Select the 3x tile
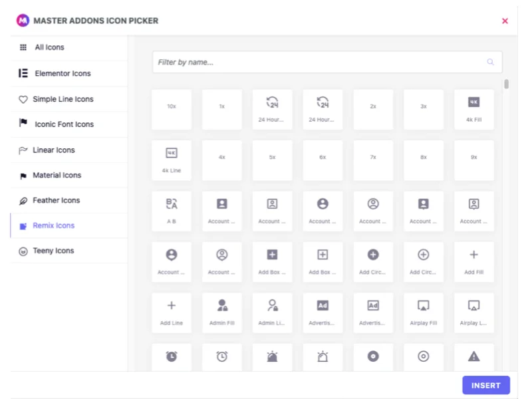The image size is (532, 399). (424, 109)
